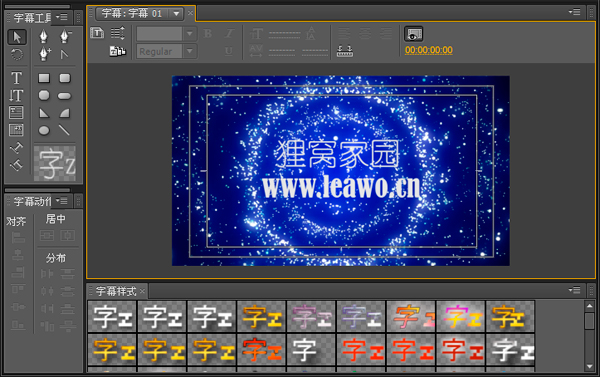Open the font family dropdown
This screenshot has height=377, width=600.
coord(167,34)
